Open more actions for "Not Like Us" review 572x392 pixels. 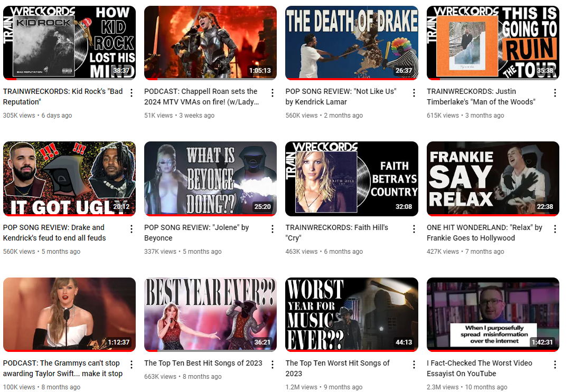tap(414, 93)
